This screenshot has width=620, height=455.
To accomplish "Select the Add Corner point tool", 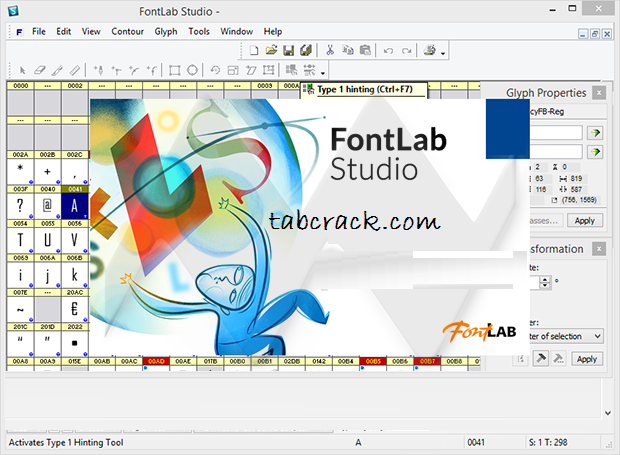I will pyautogui.click(x=116, y=70).
